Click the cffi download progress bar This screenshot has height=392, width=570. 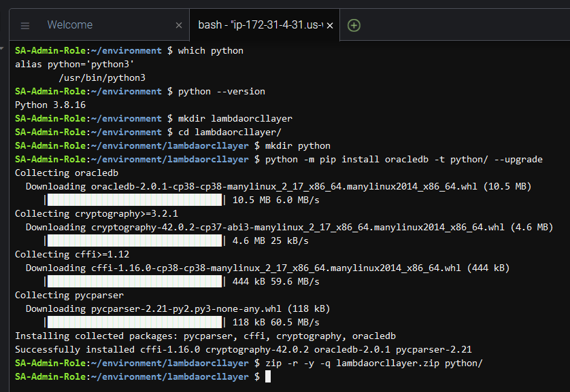[x=135, y=281]
